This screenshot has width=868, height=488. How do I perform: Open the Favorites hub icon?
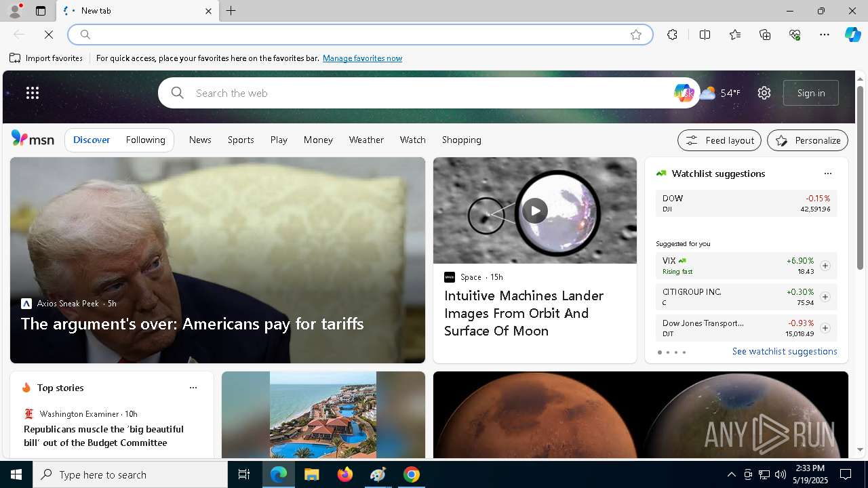pos(735,35)
